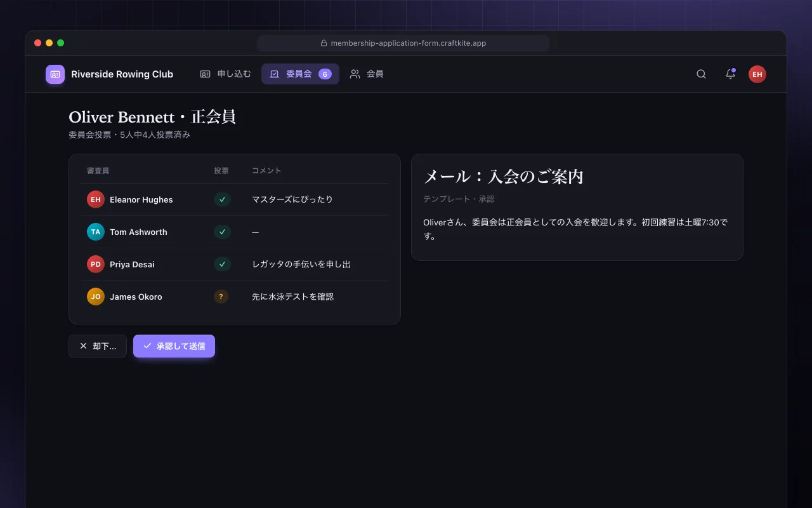
Task: Switch to the 委員会 tab
Action: [x=300, y=74]
